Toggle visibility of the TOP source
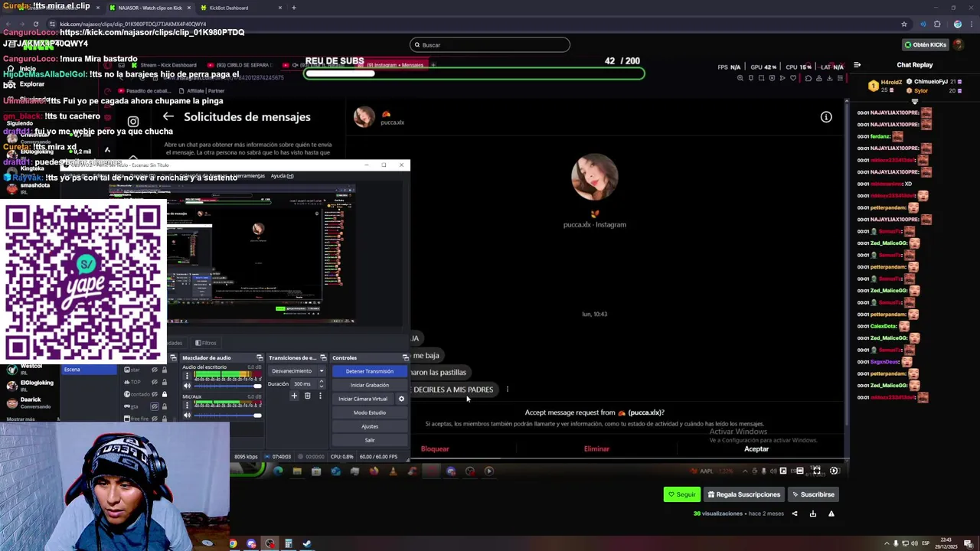Screen dimensions: 980x551 (154, 382)
